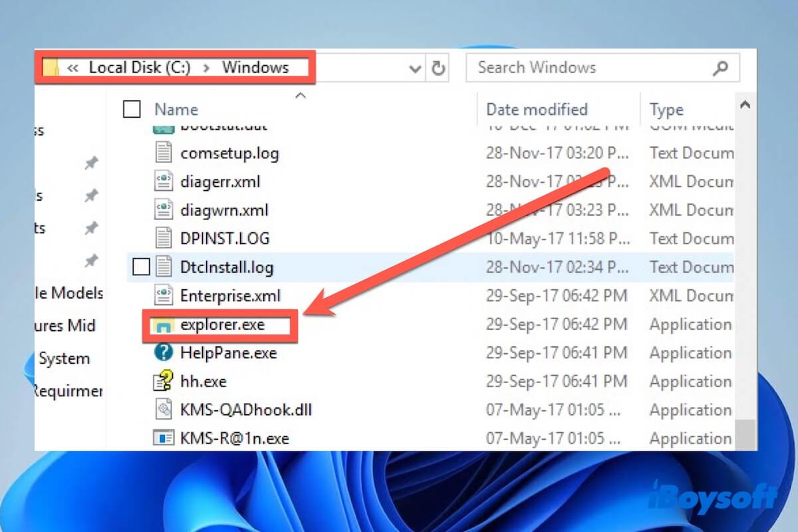Click the DtcInstall.log file icon
The width and height of the screenshot is (798, 532).
coord(164,267)
